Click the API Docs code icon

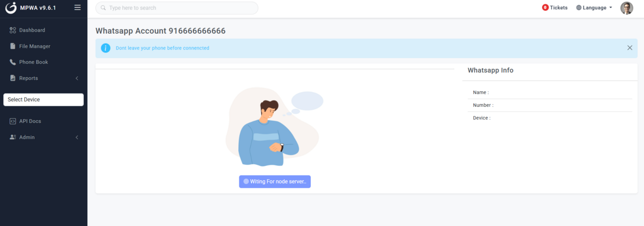pyautogui.click(x=13, y=121)
